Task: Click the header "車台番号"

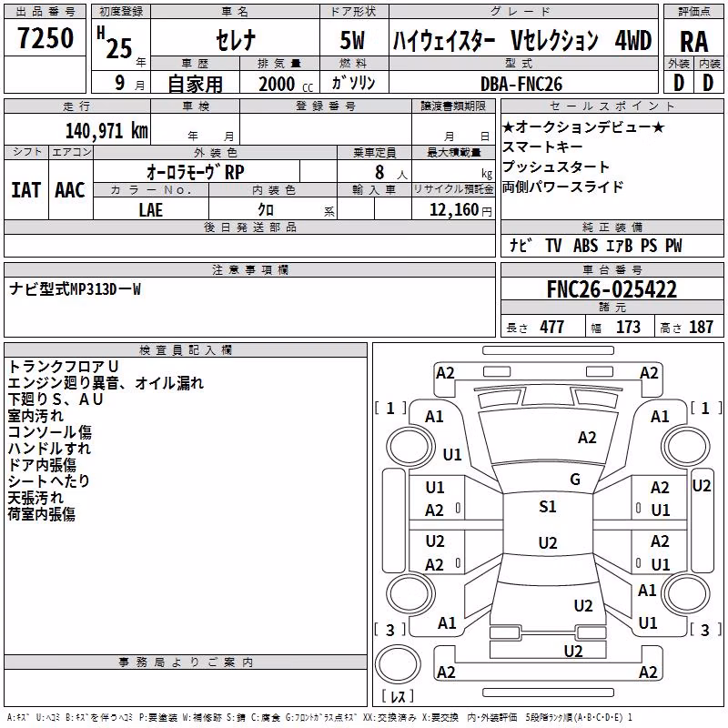Action: pyautogui.click(x=612, y=270)
